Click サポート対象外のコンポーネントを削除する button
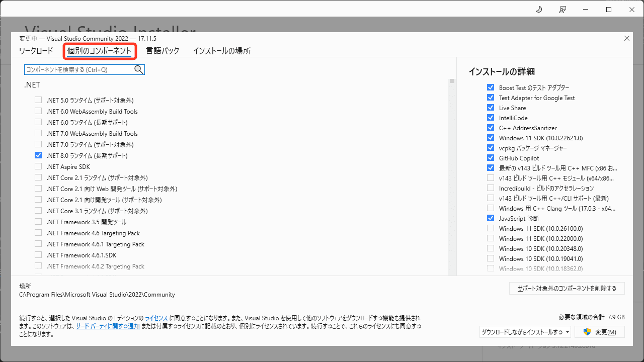Viewport: 644px width, 362px height. [x=567, y=288]
